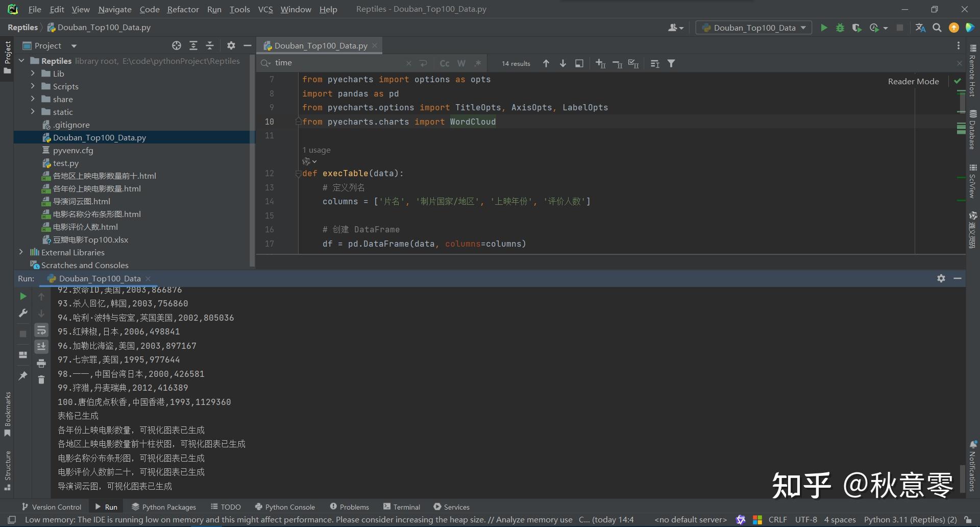The width and height of the screenshot is (980, 527).
Task: Click the trash icon to clear Run output
Action: coord(41,379)
